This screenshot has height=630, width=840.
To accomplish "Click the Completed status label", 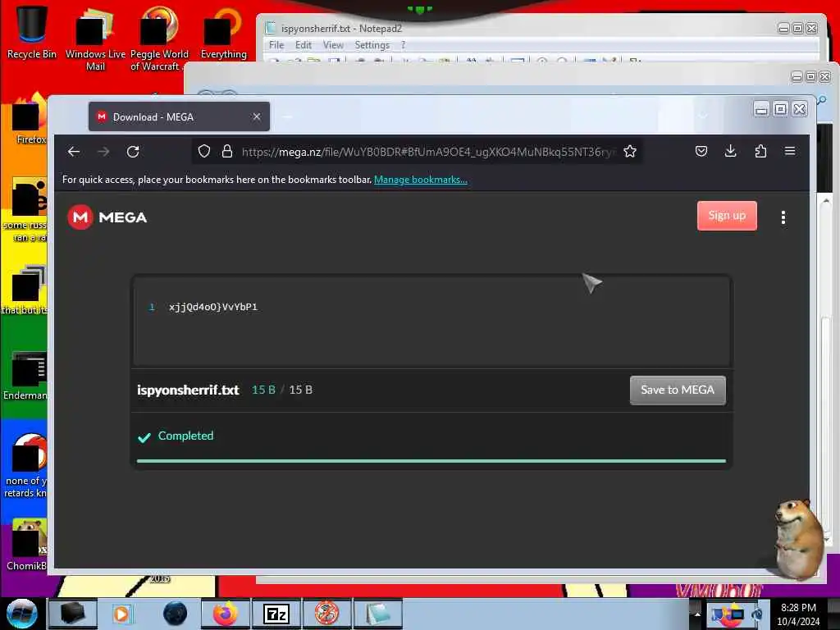I will [185, 436].
